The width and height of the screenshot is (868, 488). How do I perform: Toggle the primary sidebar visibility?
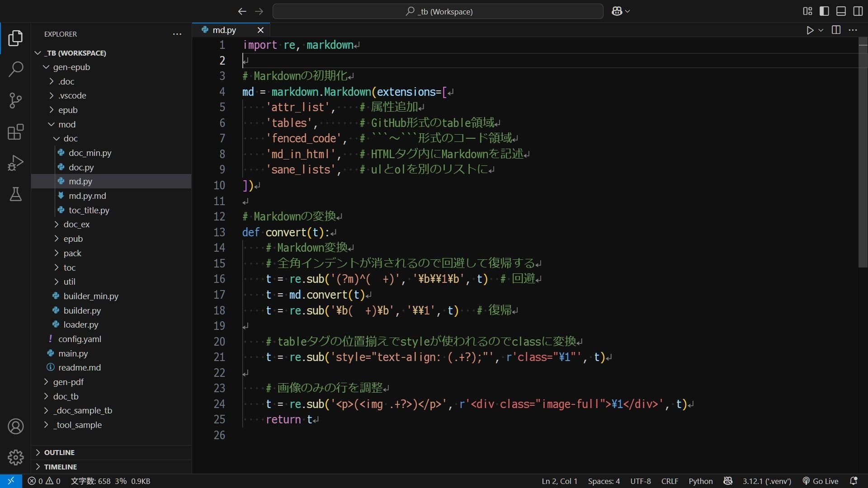(824, 11)
